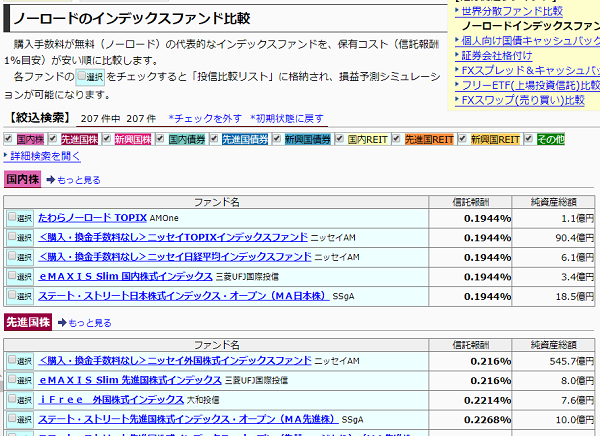
Task: Select checkbox for ニッセイTOPIXインデックスファンド
Action: pos(12,237)
